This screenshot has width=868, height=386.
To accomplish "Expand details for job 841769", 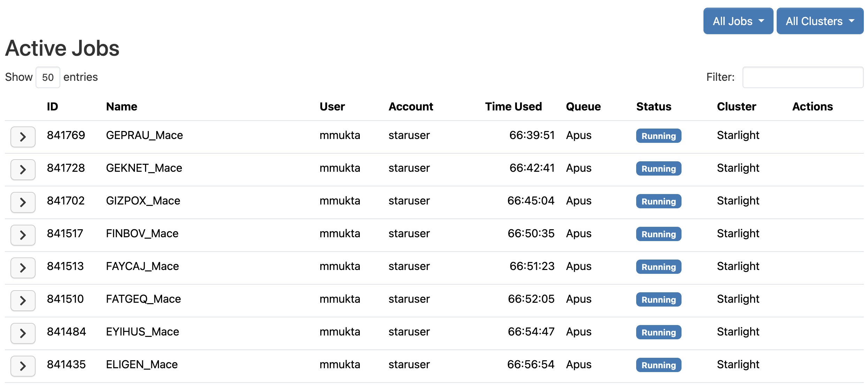I will pos(23,137).
